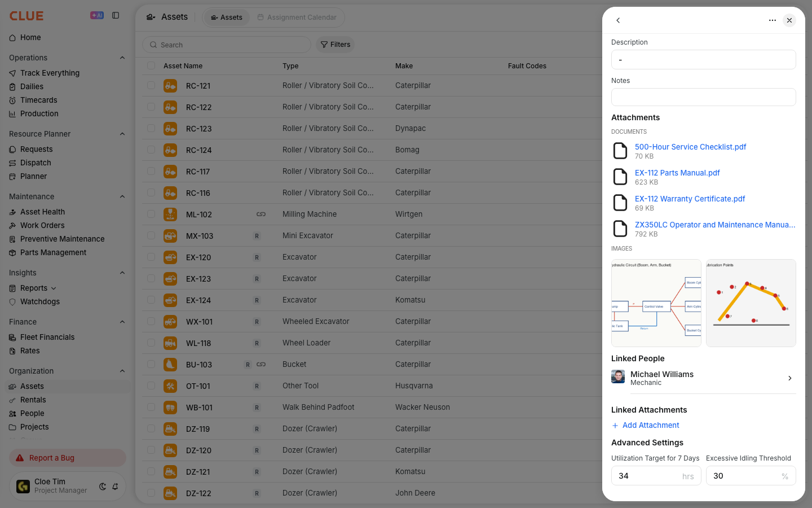Open the panel's more options menu
This screenshot has width=812, height=508.
(773, 20)
